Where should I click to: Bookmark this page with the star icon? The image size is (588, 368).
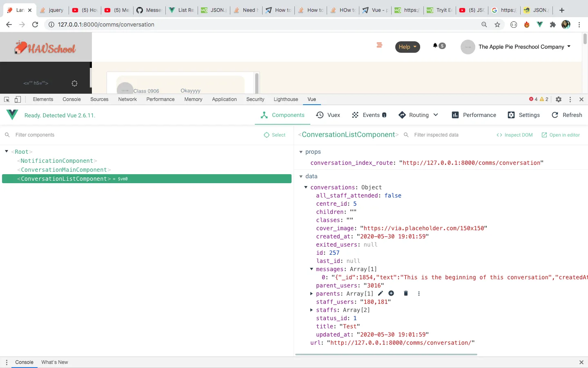497,25
